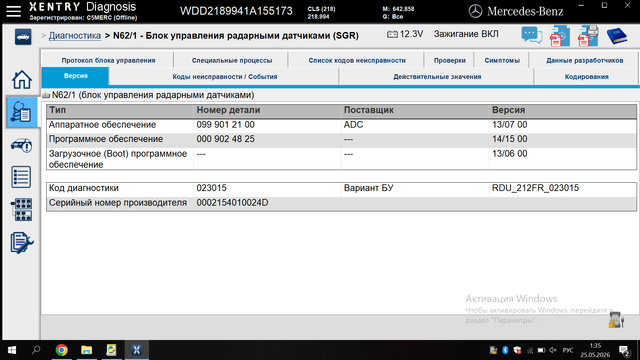Click the PDF with clock icon

tap(560, 36)
